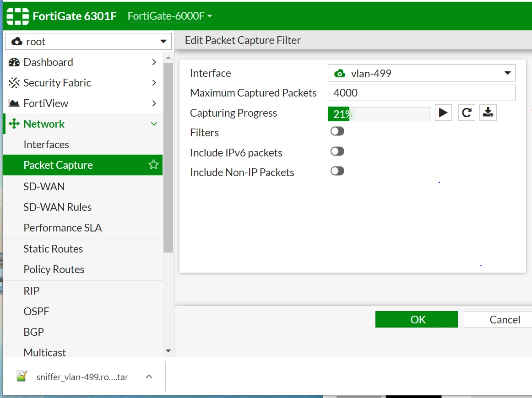532x398 pixels.
Task: Open the BGP menu item
Action: [82, 332]
